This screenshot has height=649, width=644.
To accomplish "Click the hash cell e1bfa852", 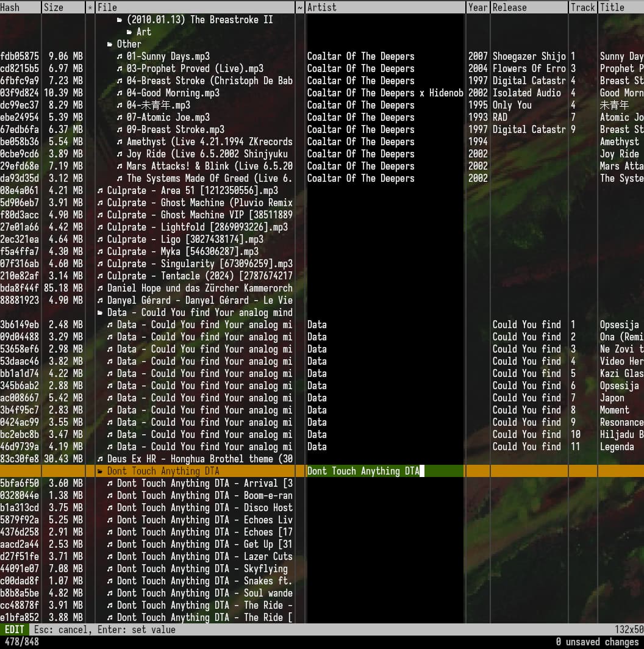I will point(20,617).
